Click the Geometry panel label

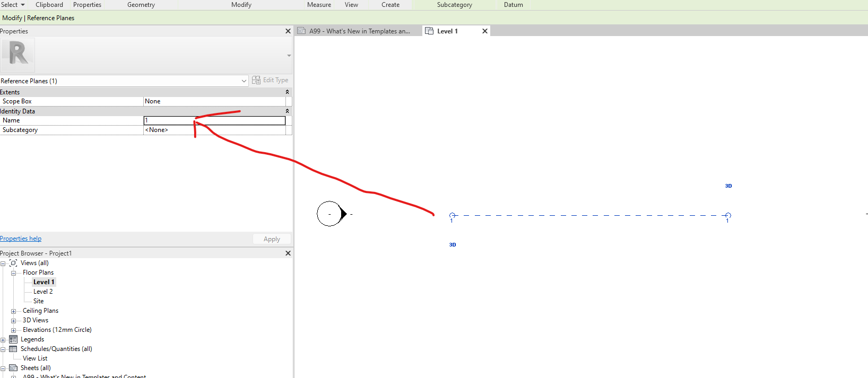(x=141, y=5)
